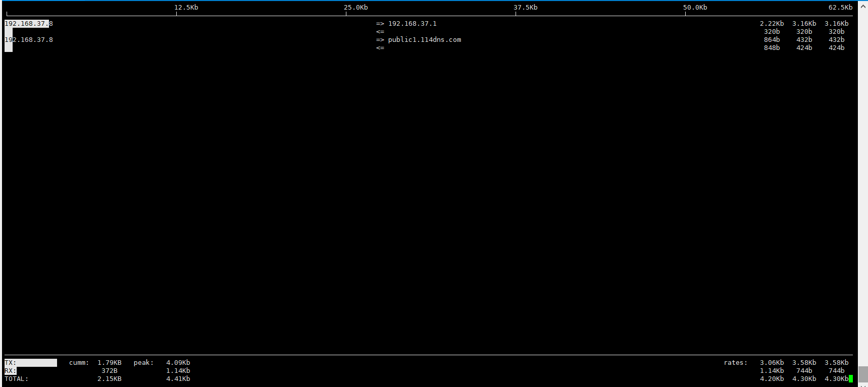Screen dimensions: 868x387
Task: Click the 372B cumulative RX value
Action: [110, 371]
